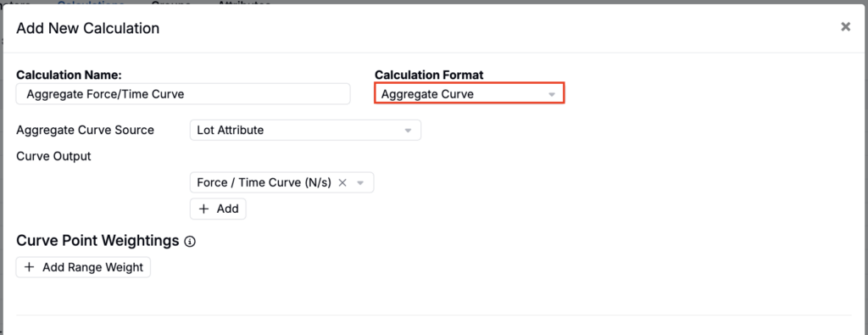868x335 pixels.
Task: Click the Calculation Name label
Action: (x=69, y=75)
